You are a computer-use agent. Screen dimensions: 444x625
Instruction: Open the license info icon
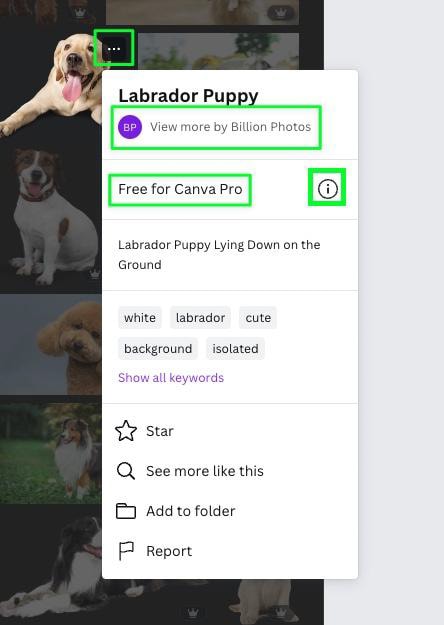pyautogui.click(x=328, y=188)
